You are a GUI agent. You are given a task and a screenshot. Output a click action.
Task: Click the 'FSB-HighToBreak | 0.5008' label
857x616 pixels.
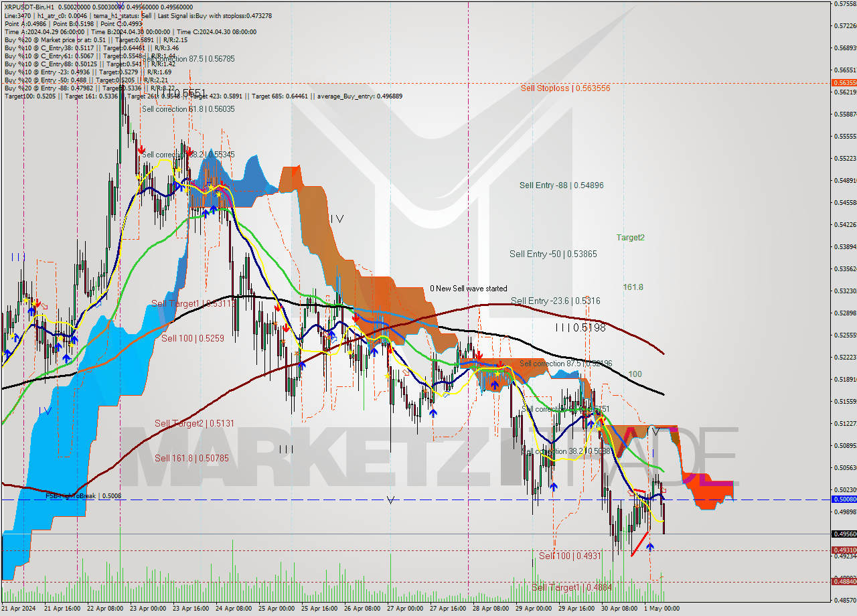pyautogui.click(x=84, y=495)
